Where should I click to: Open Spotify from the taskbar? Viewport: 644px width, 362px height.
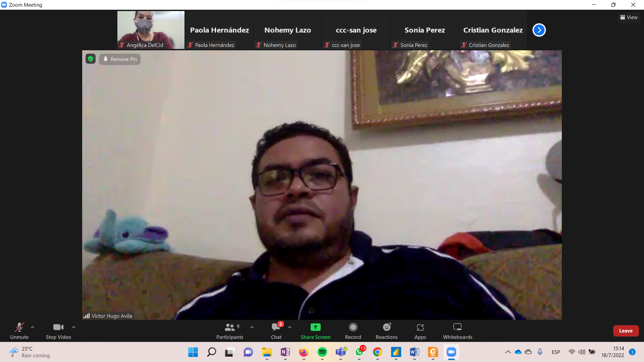(322, 352)
